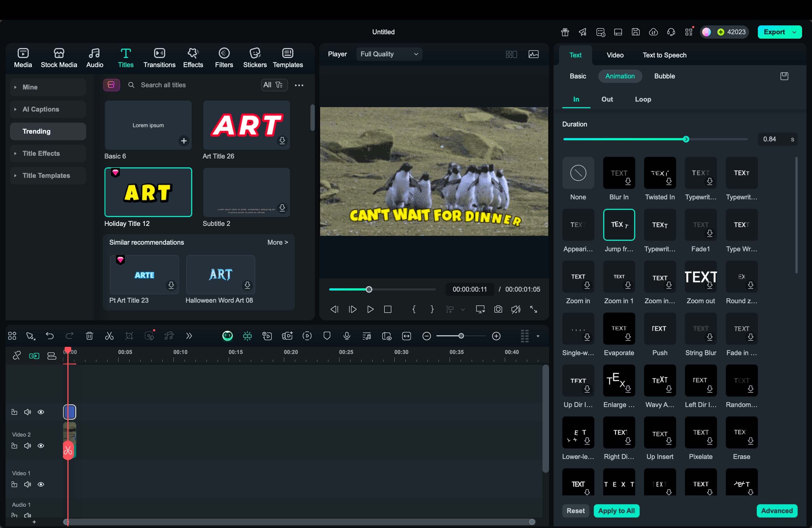Hide the Video 2 track
The height and width of the screenshot is (528, 812).
pos(41,446)
